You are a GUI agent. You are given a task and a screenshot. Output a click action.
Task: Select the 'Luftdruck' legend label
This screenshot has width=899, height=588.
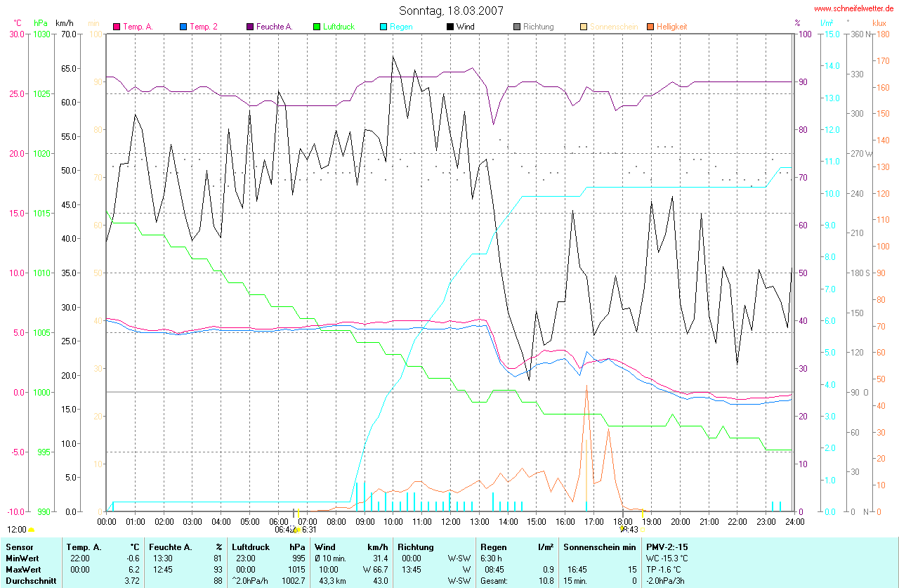[339, 27]
